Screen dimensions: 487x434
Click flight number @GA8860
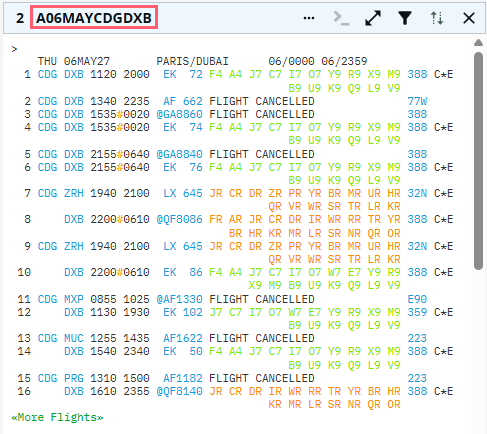(x=179, y=114)
